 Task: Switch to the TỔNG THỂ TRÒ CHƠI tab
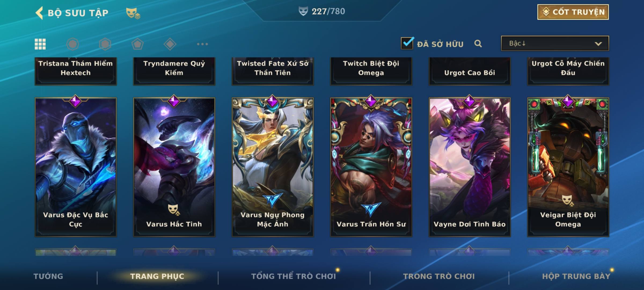294,276
